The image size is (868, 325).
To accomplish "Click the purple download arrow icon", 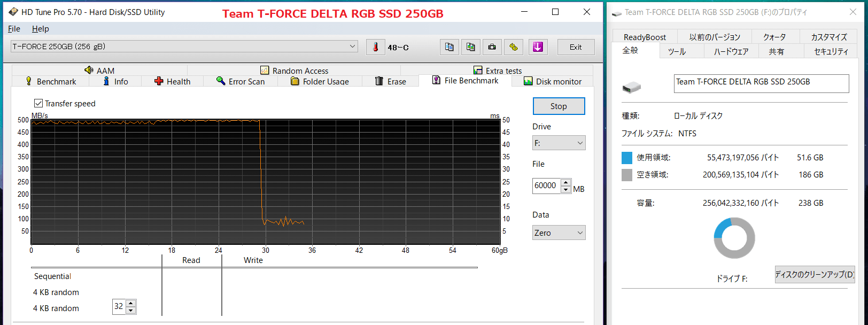I will point(538,47).
